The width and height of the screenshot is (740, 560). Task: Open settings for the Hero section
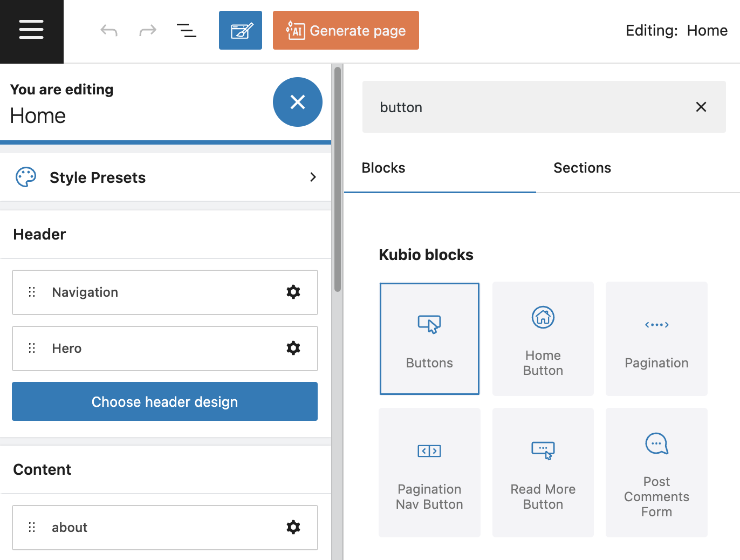pyautogui.click(x=293, y=348)
